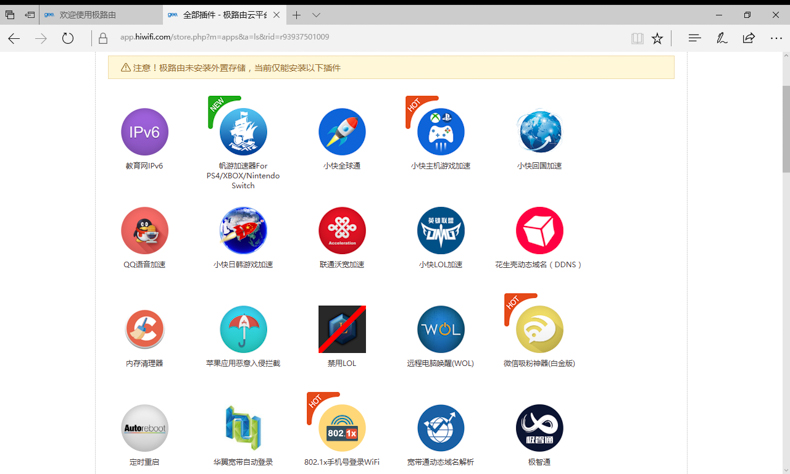Select the 内存清理器 plugin icon
The width and height of the screenshot is (790, 474).
click(144, 329)
